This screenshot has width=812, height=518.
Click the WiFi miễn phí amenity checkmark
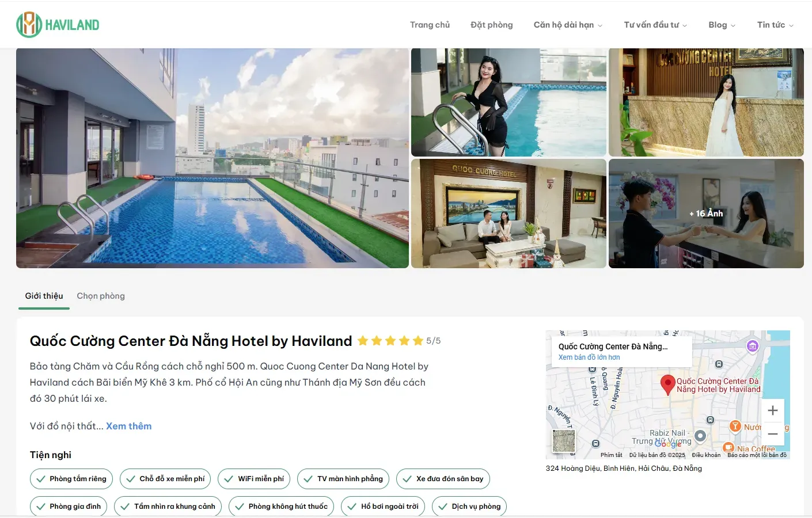point(229,479)
